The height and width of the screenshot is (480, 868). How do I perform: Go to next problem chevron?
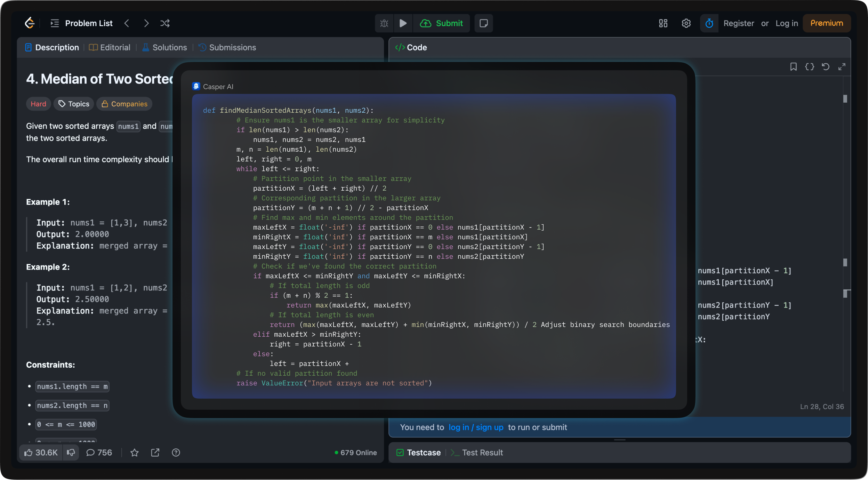click(146, 23)
